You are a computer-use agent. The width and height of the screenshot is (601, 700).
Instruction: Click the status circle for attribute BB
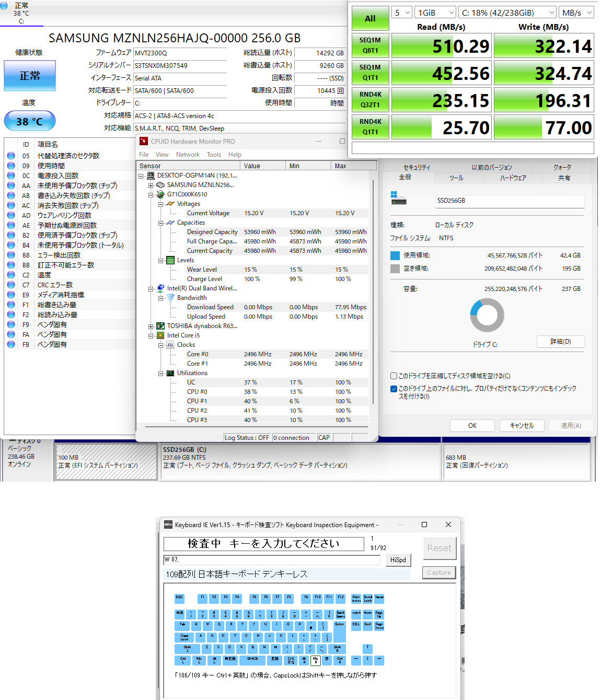(11, 265)
